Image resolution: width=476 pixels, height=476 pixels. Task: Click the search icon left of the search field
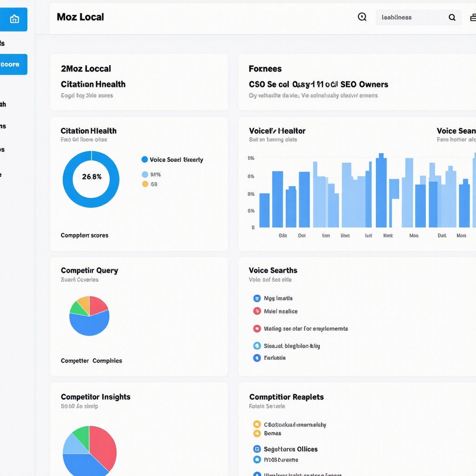click(362, 17)
